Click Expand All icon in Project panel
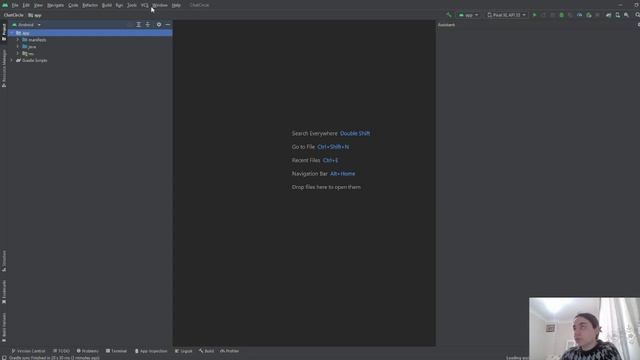 (x=139, y=24)
